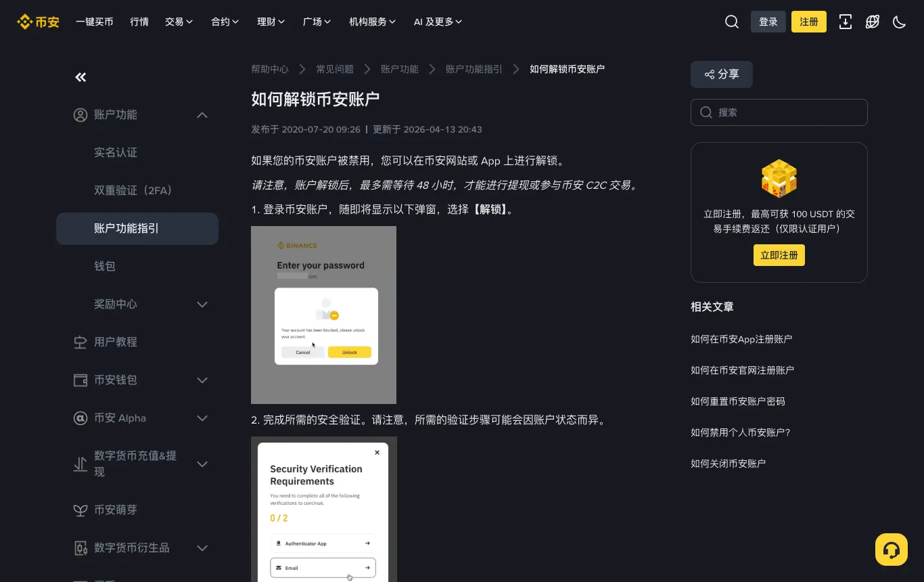924x582 pixels.
Task: Open the 合约 dropdown menu
Action: [225, 22]
